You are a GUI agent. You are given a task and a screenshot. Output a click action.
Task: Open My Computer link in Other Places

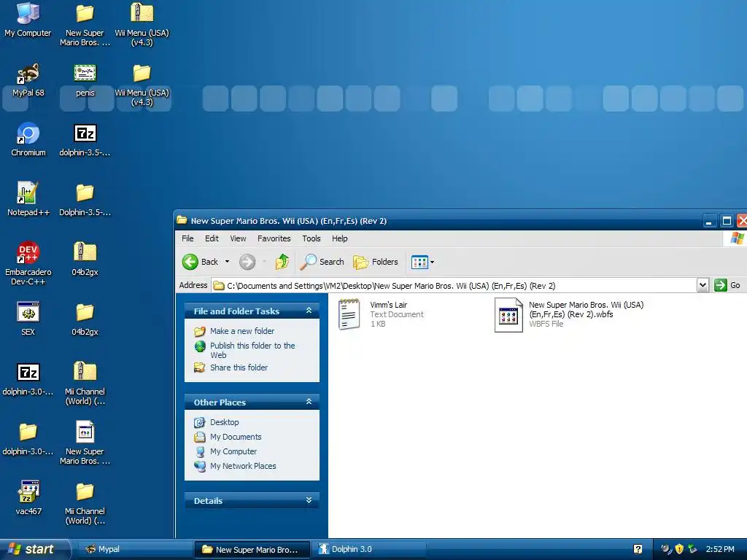(x=233, y=451)
